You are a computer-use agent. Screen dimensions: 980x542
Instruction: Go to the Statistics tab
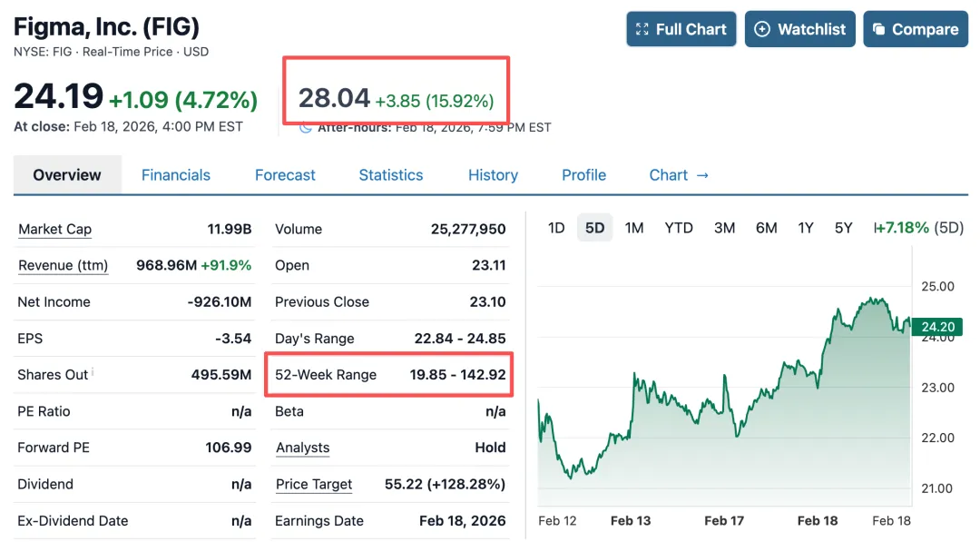pos(390,175)
